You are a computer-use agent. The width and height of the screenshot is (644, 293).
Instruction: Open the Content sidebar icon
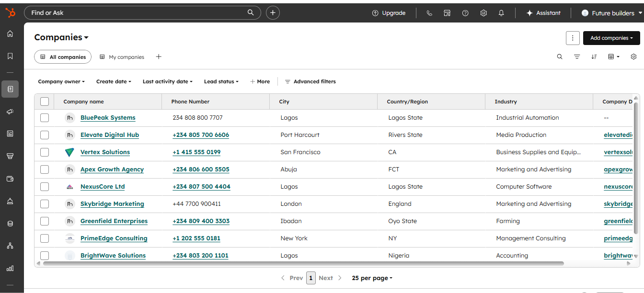click(10, 134)
